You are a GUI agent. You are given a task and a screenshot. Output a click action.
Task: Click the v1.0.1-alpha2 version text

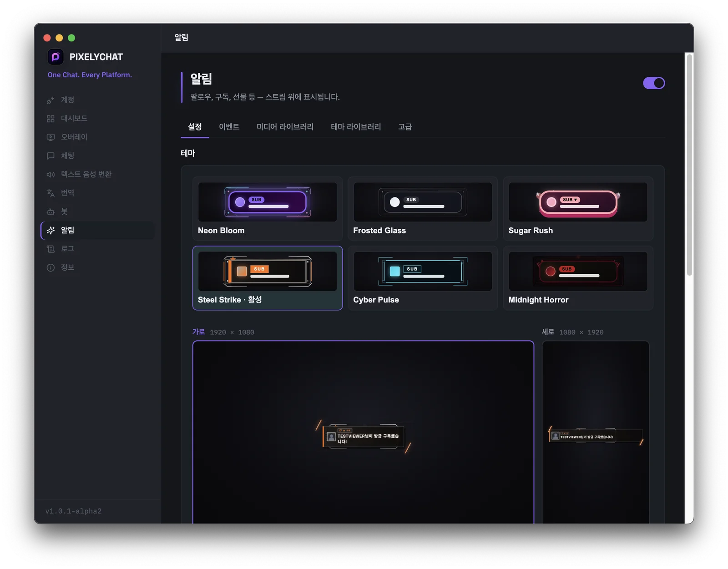point(74,511)
